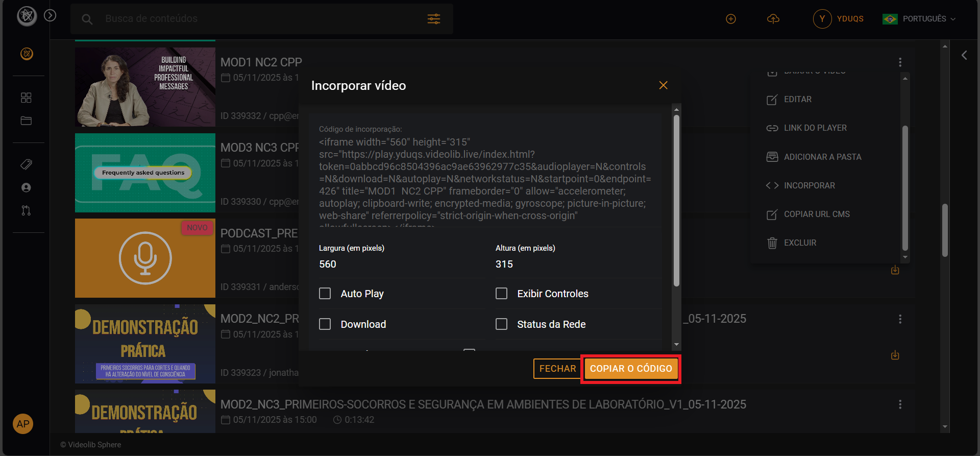
Task: Open the user account sidebar icon
Action: click(26, 187)
